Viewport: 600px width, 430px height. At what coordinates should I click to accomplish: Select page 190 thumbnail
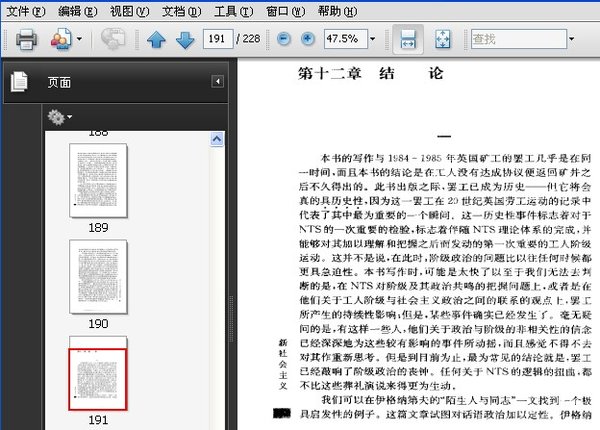[x=98, y=277]
